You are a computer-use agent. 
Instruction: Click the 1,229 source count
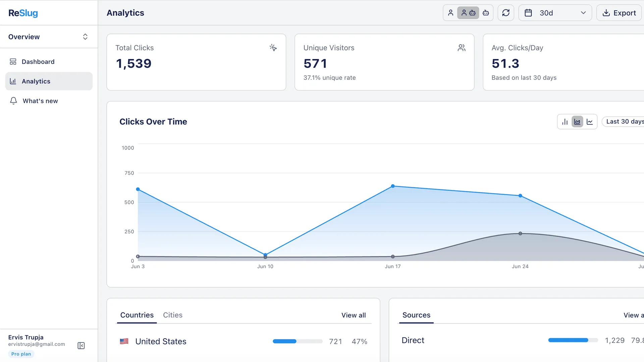614,340
